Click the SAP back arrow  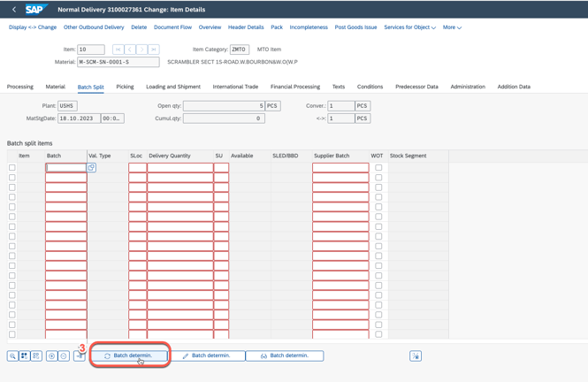click(x=14, y=10)
